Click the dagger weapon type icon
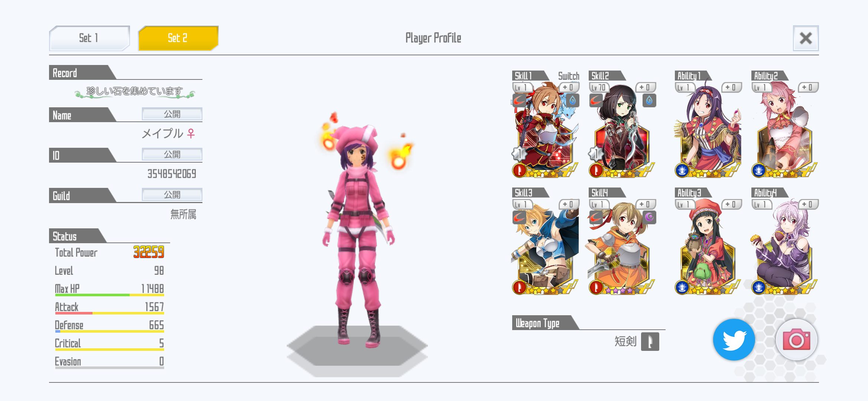This screenshot has height=401, width=868. [x=650, y=342]
